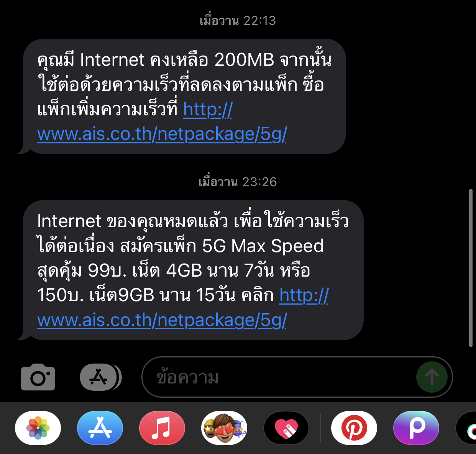Open Memoji stickers in app drawer
Image resolution: width=476 pixels, height=454 pixels.
(x=224, y=428)
